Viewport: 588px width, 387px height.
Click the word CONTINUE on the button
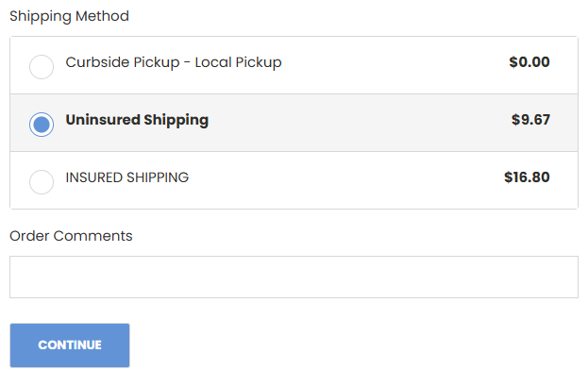(x=70, y=345)
